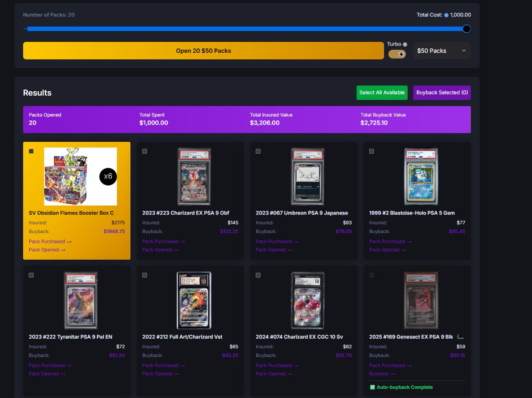Click the pack count slider handle
Image resolution: width=532 pixels, height=398 pixels.
tap(466, 28)
